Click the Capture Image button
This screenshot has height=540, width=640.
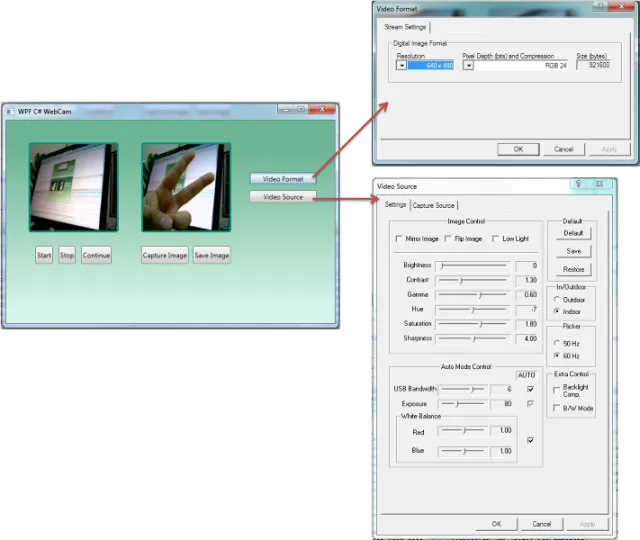tap(165, 255)
